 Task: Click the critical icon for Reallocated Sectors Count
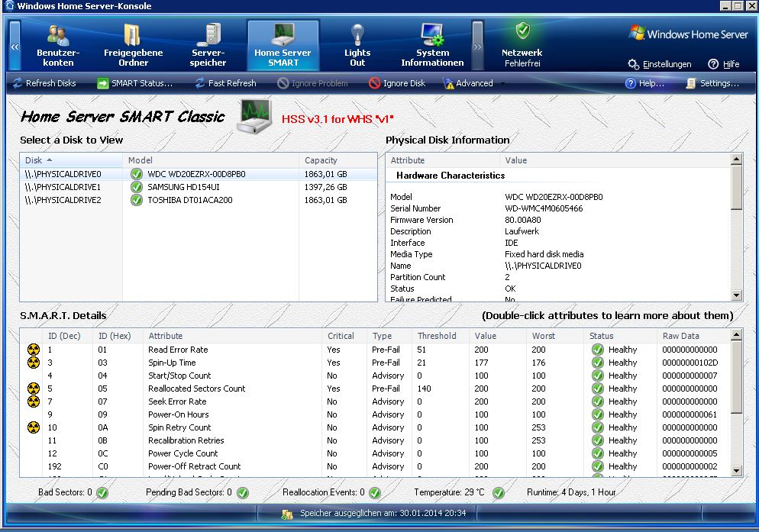pos(34,389)
